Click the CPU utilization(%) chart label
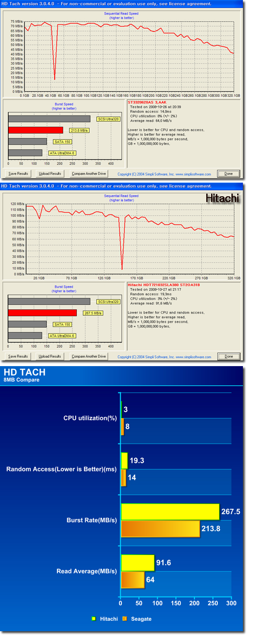265x644 pixels. tap(90, 418)
